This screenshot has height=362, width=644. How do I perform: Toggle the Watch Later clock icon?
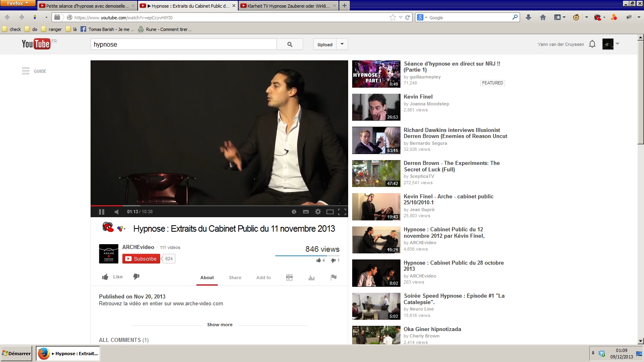tap(294, 212)
